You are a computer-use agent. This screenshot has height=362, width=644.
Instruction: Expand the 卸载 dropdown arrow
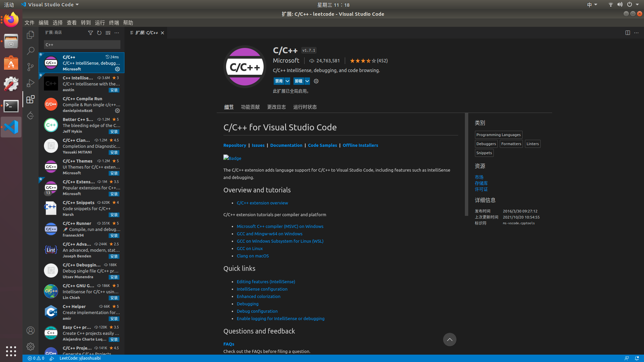coord(307,81)
